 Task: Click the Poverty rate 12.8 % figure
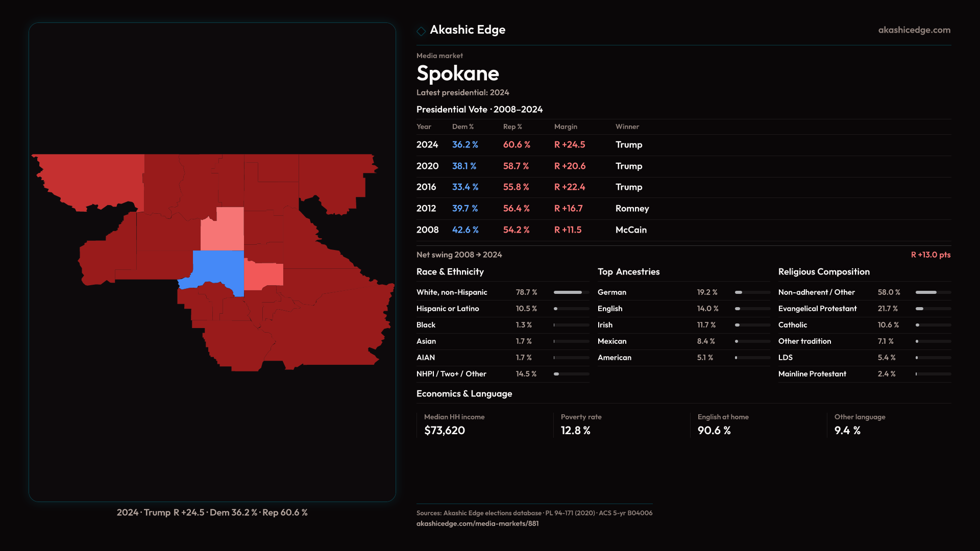575,431
